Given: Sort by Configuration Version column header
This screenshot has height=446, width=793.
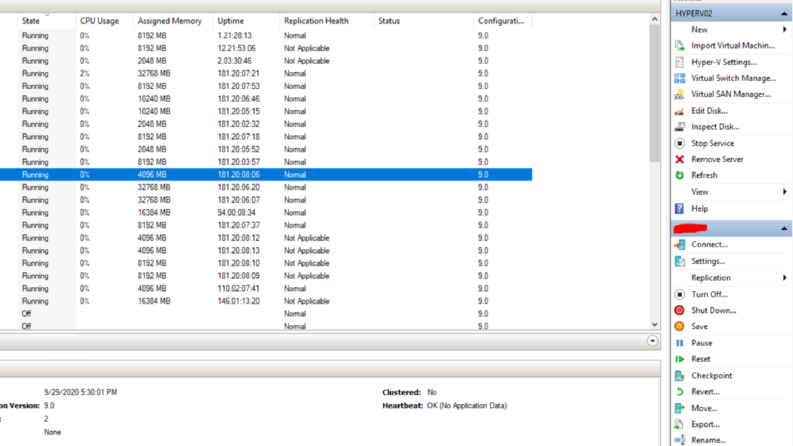Looking at the screenshot, I should 503,21.
